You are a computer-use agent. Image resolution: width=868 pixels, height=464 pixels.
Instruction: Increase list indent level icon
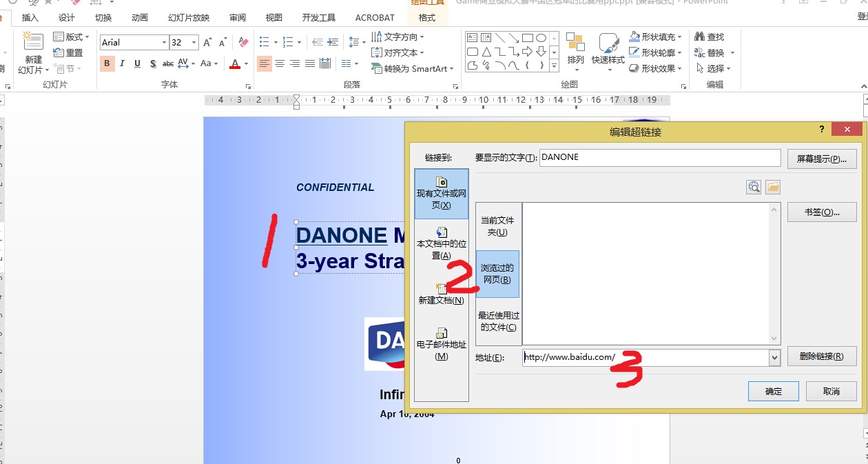pos(333,43)
